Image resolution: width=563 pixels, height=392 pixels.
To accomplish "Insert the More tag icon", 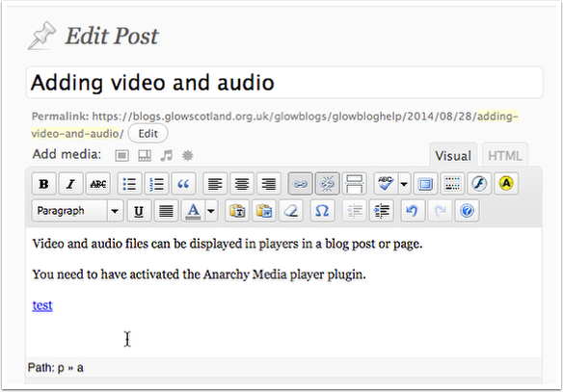I will [355, 184].
